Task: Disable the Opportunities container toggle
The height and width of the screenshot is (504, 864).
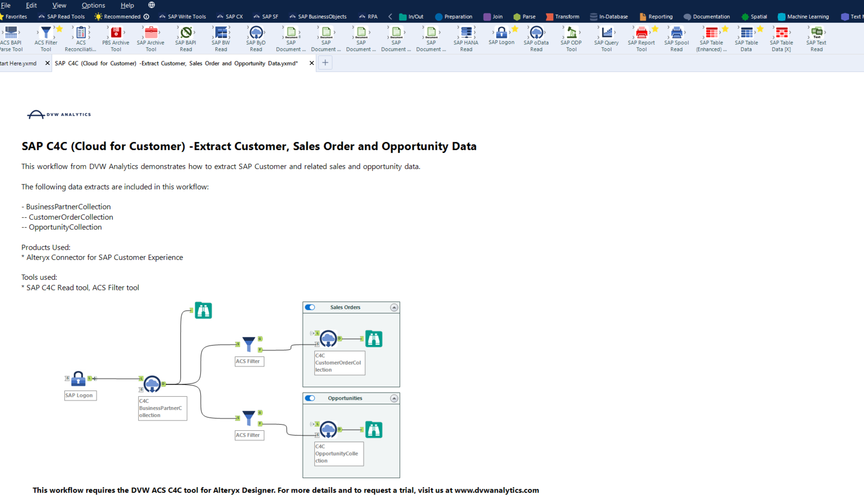Action: tap(310, 398)
